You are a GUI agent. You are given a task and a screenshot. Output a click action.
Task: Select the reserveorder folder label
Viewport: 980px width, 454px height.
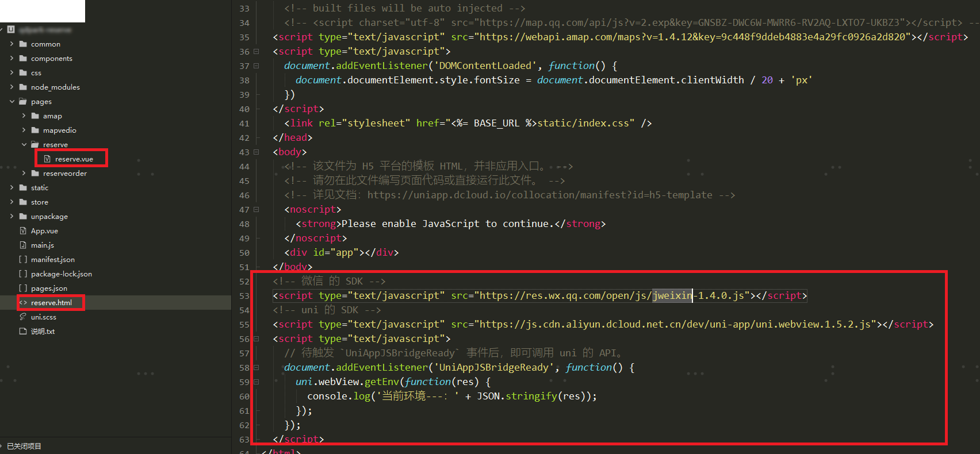click(x=65, y=174)
